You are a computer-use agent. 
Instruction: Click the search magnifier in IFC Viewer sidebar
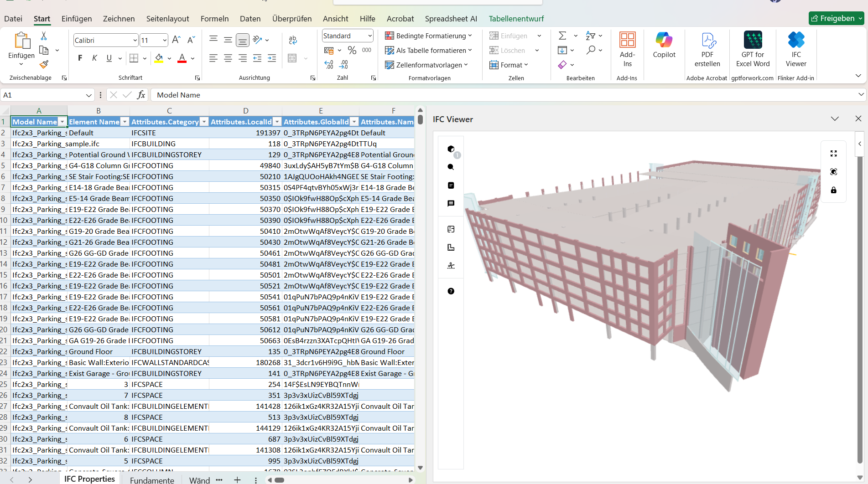[451, 167]
